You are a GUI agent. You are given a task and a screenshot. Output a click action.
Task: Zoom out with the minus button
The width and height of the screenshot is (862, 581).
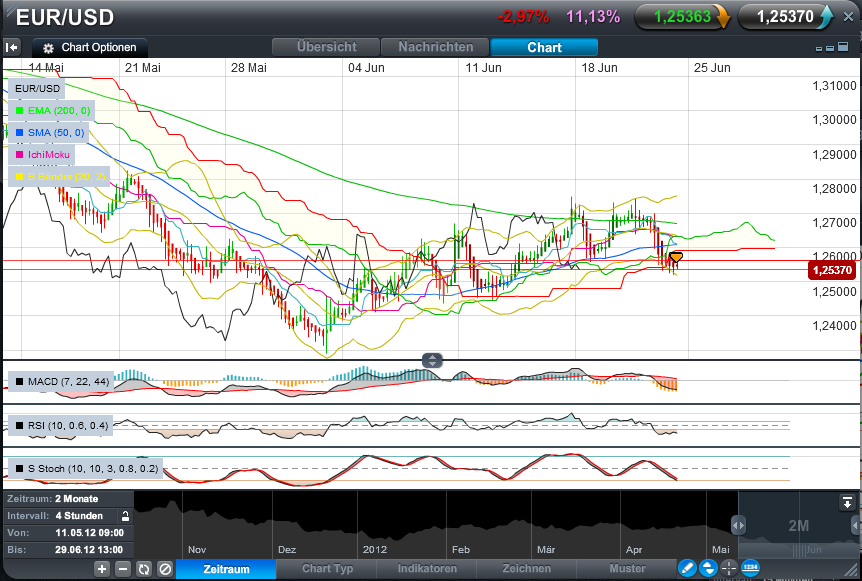click(x=123, y=569)
